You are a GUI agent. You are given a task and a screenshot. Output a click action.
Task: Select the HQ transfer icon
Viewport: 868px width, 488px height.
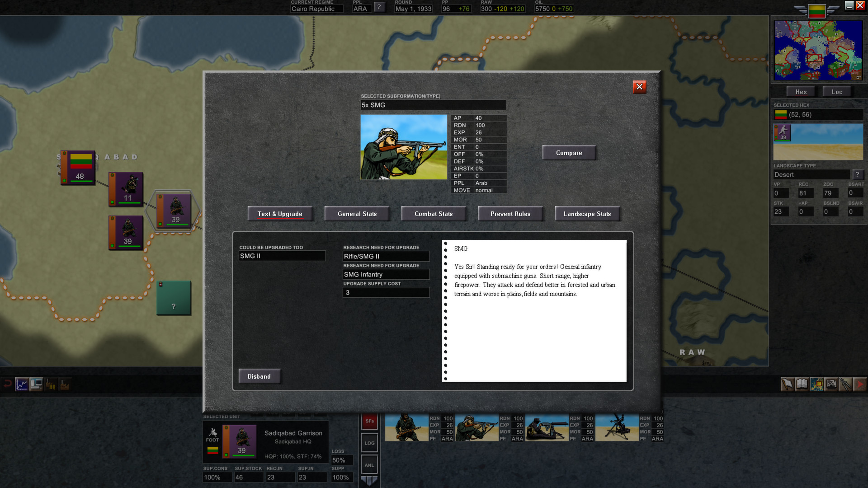51,385
